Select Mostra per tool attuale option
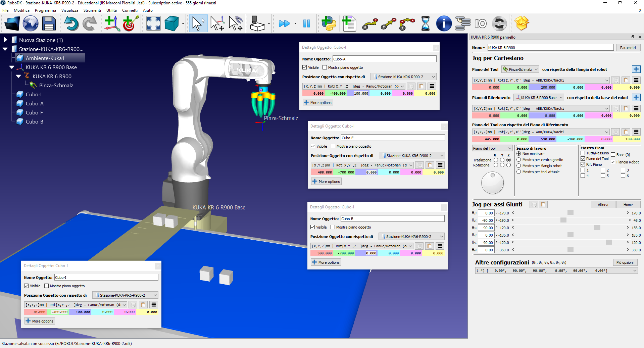This screenshot has width=644, height=348. [518, 172]
